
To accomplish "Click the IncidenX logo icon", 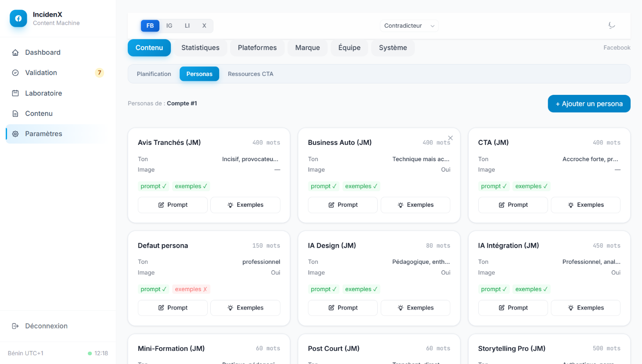I will tap(18, 18).
